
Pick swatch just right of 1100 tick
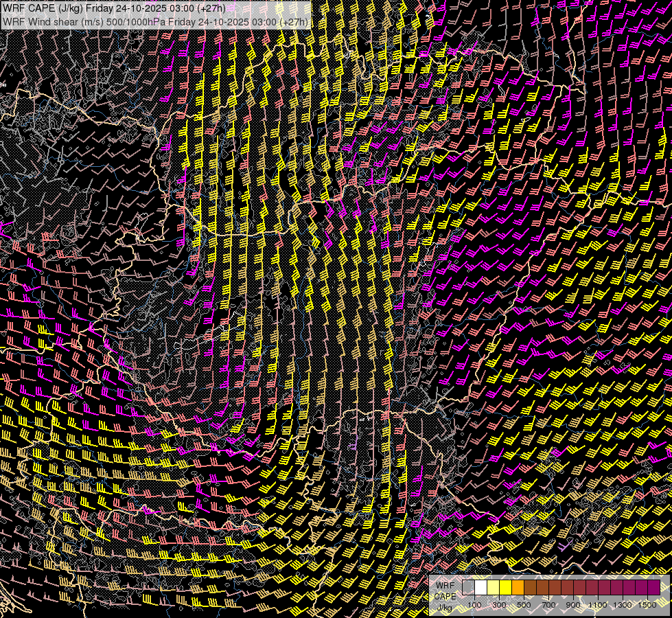pos(604,587)
